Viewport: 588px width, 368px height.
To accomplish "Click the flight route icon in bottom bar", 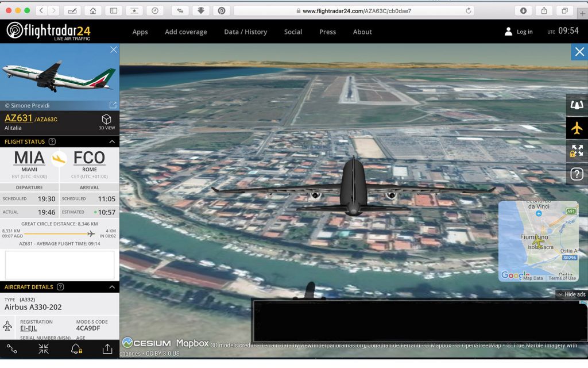I will 11,349.
